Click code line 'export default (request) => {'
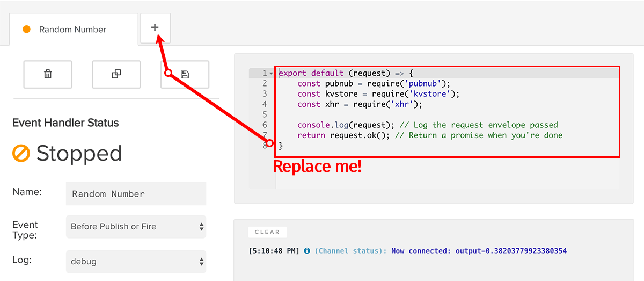 pos(347,73)
